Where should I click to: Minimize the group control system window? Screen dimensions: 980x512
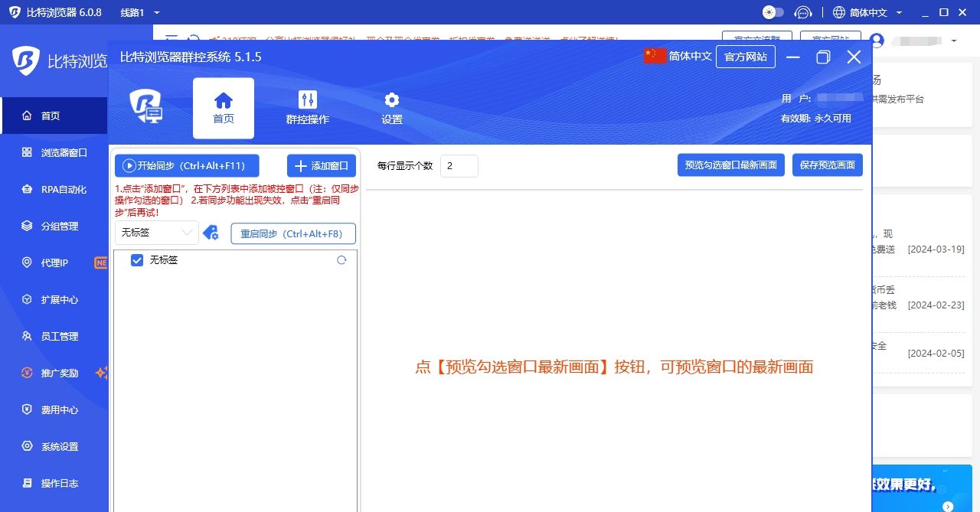pyautogui.click(x=793, y=57)
